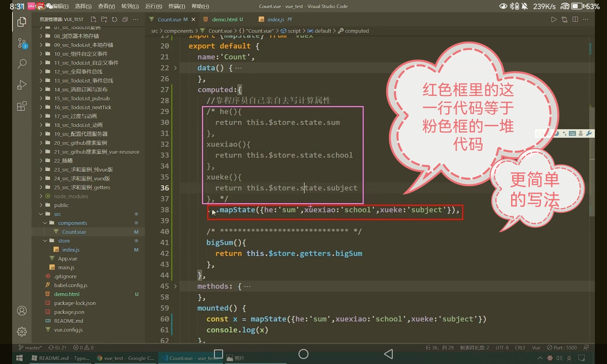Open the Manage gear settings icon
Screen dimensions: 607x364
pyautogui.click(x=22, y=332)
